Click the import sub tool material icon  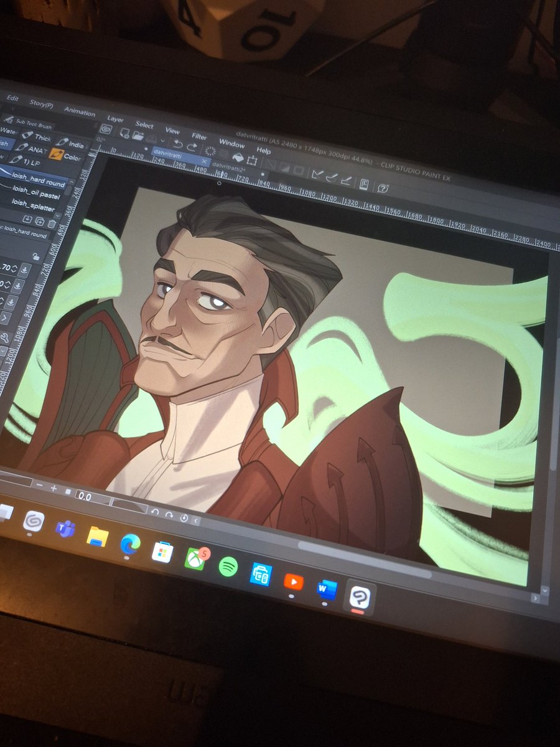coord(27,220)
